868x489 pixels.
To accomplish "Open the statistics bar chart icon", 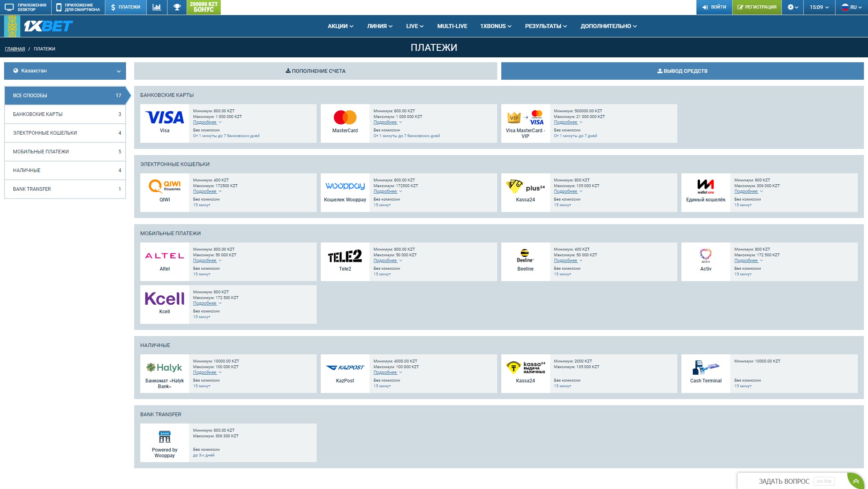I will 157,7.
